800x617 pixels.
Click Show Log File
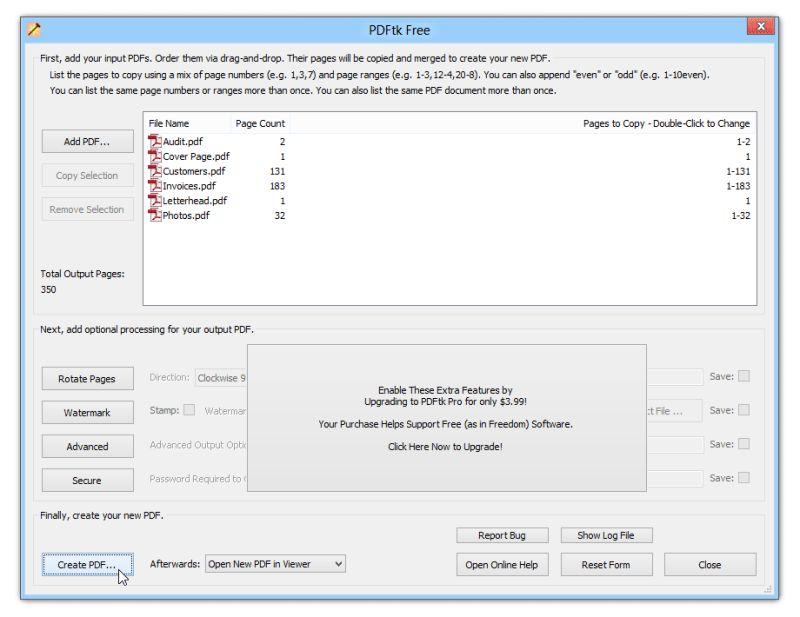(x=606, y=535)
